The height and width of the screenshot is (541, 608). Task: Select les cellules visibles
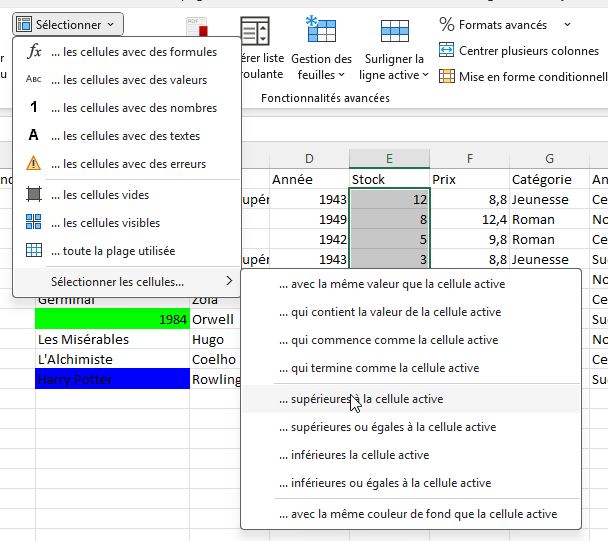(x=127, y=222)
